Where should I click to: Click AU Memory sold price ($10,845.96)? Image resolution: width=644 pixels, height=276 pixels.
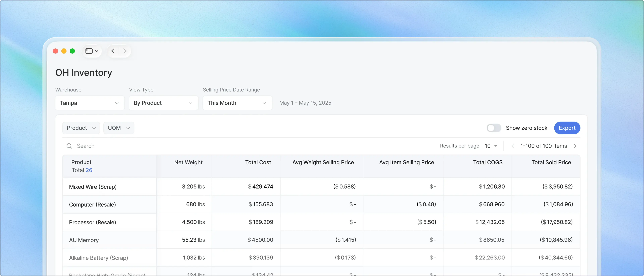point(556,240)
